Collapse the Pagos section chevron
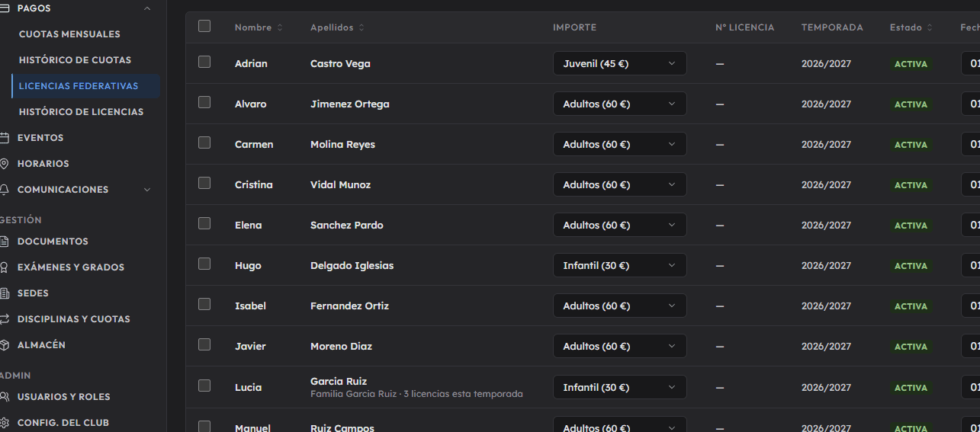 (147, 8)
